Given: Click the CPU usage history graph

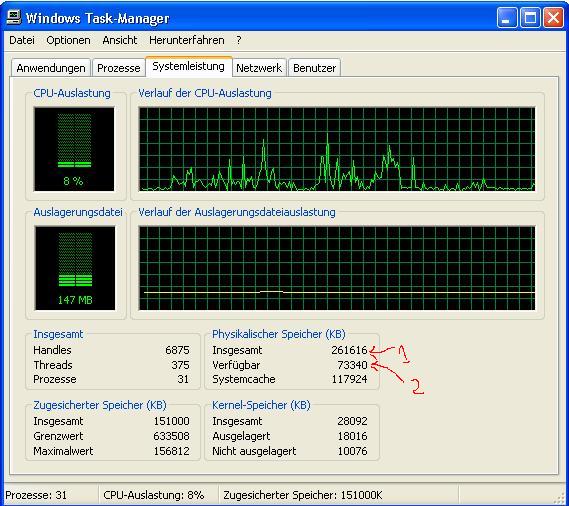Looking at the screenshot, I should click(337, 149).
